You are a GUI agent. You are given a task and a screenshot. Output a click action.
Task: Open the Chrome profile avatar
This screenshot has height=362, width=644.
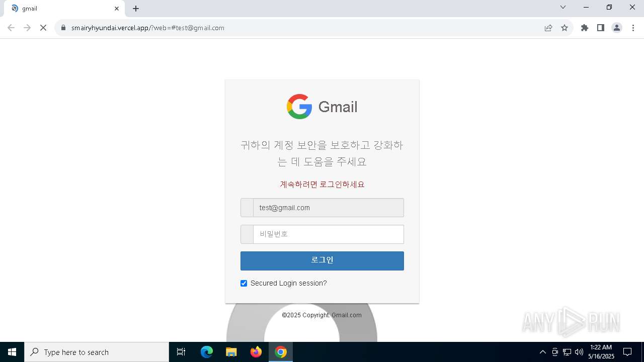click(617, 28)
